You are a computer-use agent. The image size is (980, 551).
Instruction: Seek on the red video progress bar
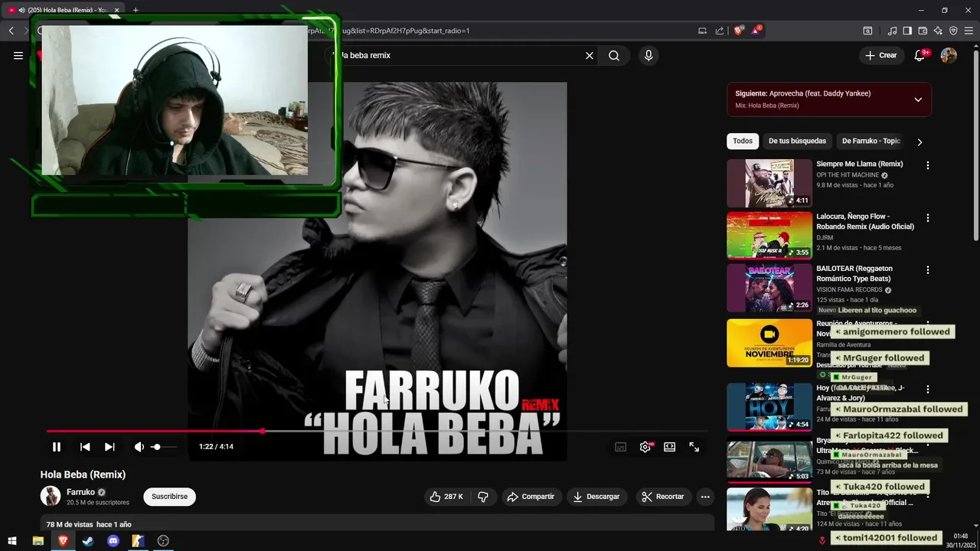click(x=377, y=432)
